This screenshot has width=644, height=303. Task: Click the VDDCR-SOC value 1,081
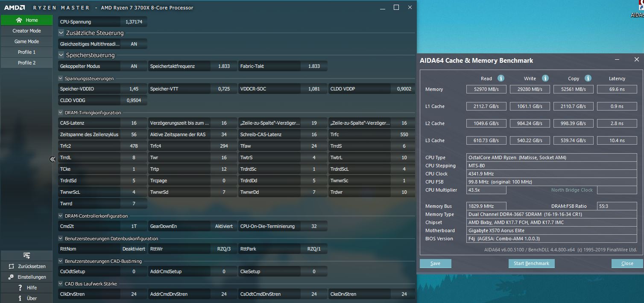click(314, 89)
